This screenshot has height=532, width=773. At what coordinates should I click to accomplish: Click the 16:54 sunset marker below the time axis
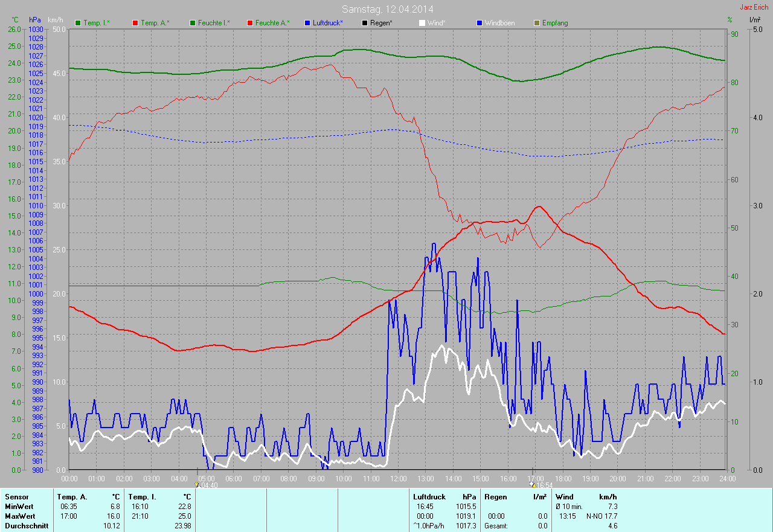coord(541,485)
